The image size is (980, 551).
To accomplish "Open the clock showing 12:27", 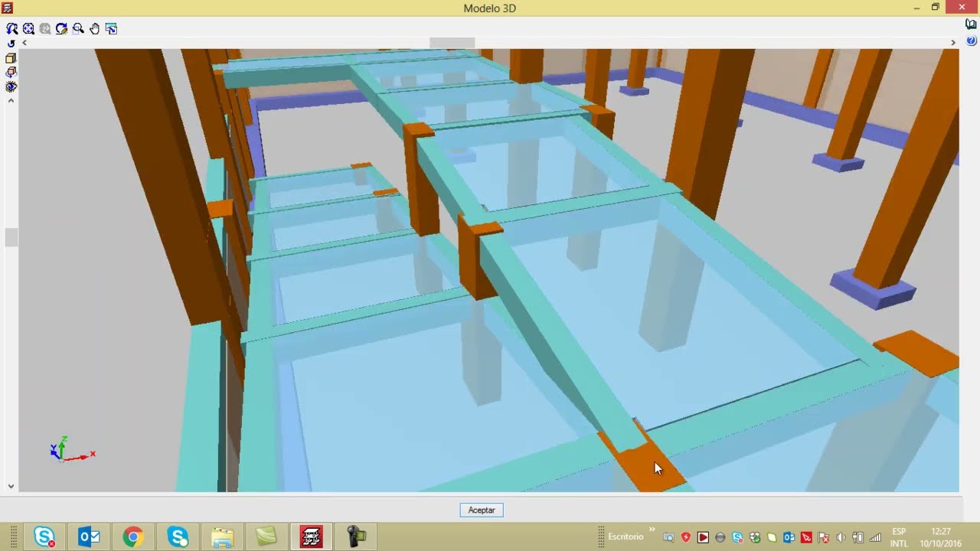I will [941, 537].
